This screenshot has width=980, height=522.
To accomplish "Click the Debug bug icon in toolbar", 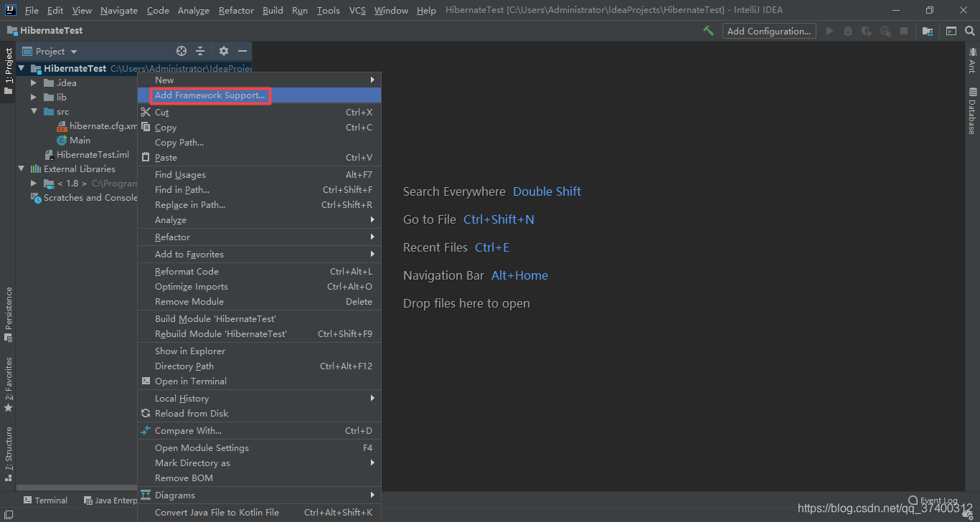I will click(848, 31).
